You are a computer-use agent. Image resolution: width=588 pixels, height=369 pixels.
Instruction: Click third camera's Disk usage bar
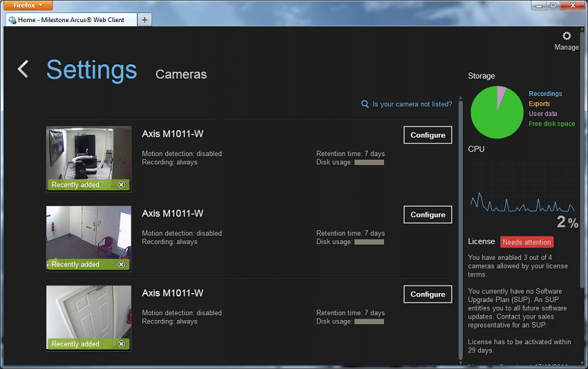369,321
